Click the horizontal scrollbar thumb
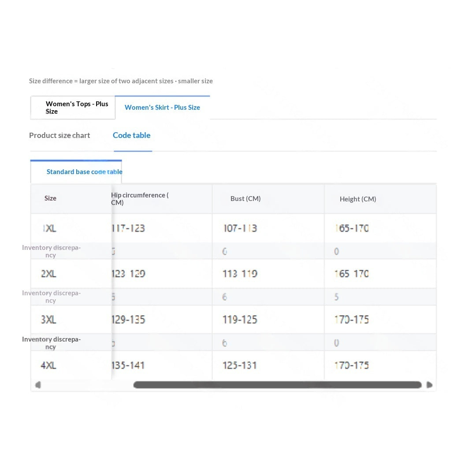This screenshot has width=476, height=476. tap(278, 385)
